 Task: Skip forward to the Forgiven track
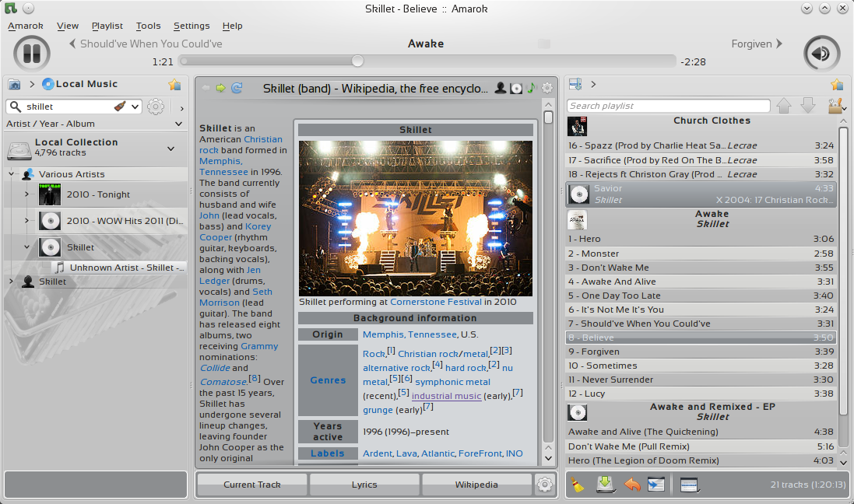click(x=757, y=44)
